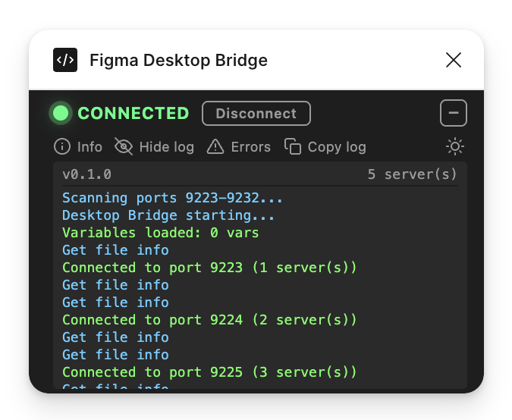512x420 pixels.
Task: Click the Figma Desktop Bridge title text
Action: coord(178,61)
